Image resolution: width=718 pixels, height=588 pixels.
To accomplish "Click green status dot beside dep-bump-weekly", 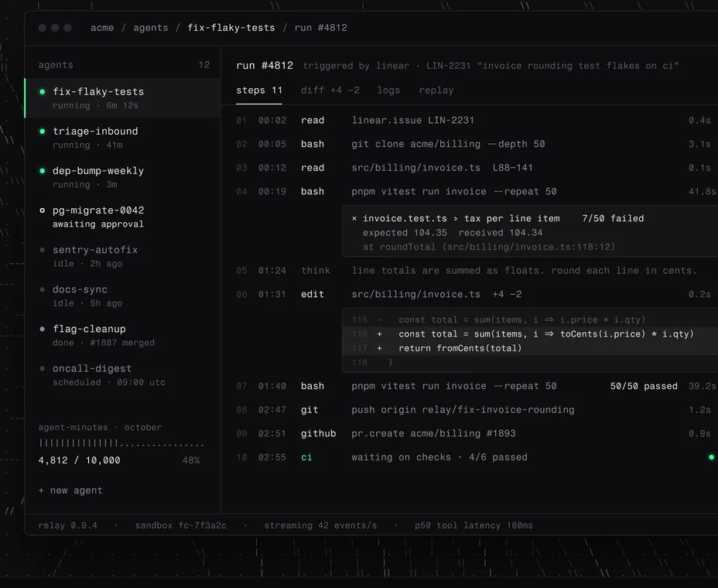I will 42,171.
